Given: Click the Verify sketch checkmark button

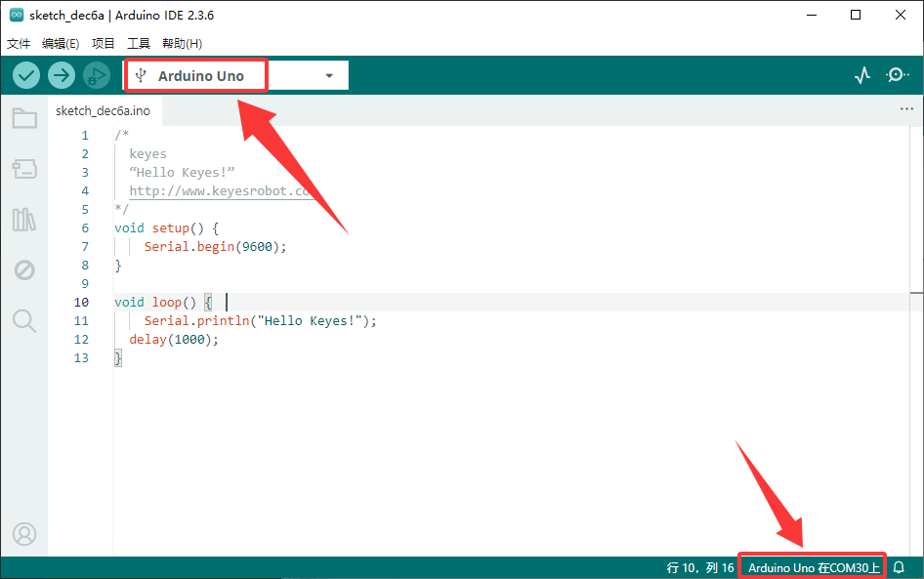Looking at the screenshot, I should (26, 75).
